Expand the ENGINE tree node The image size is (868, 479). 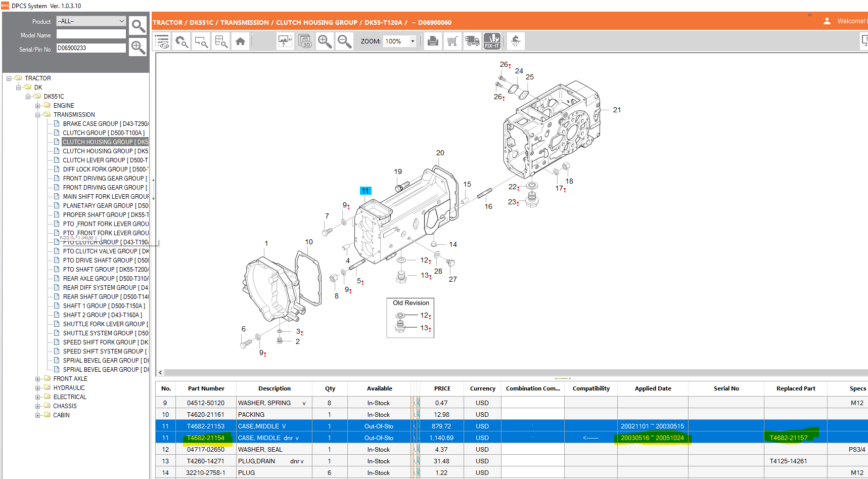coord(38,106)
